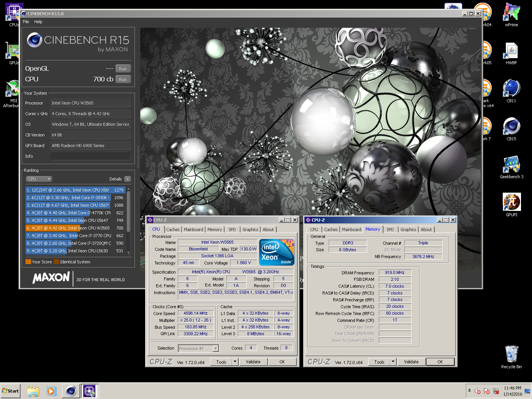Launch CB11 desktop icon
Viewport: 532px width, 399px height.
511,91
